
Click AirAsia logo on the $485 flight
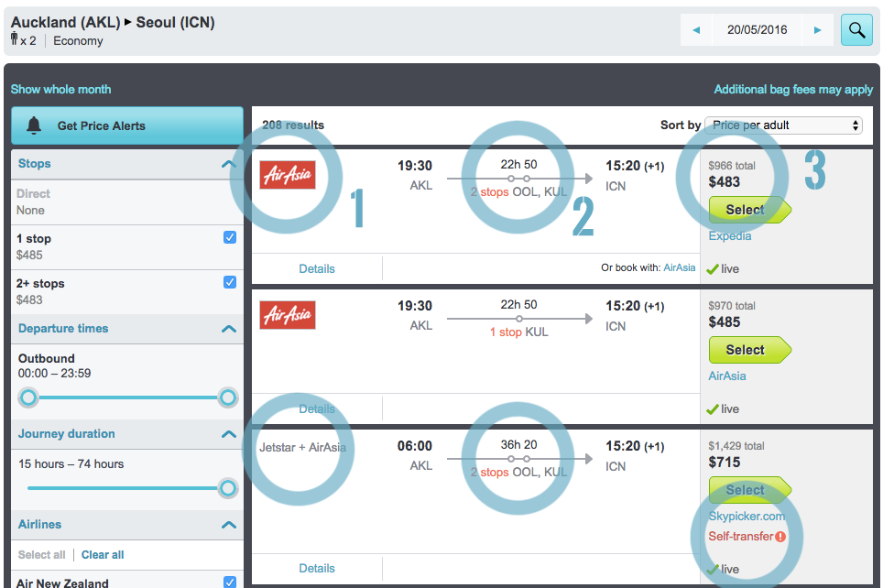(x=288, y=315)
